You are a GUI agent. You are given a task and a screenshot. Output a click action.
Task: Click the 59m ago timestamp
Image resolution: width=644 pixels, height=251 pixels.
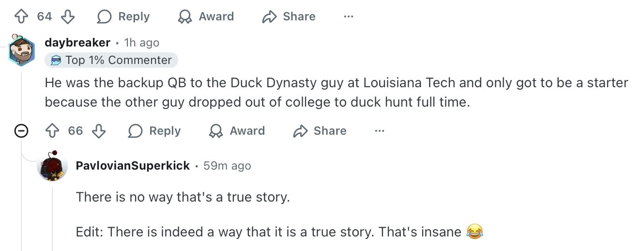pos(227,166)
